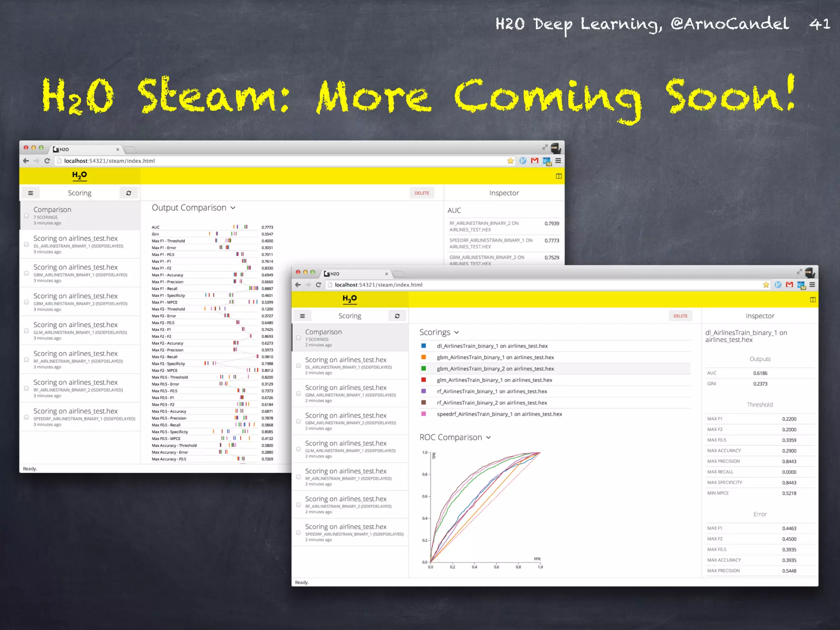
Task: Click AUC 0.6186 value in front Inspector
Action: pos(760,373)
